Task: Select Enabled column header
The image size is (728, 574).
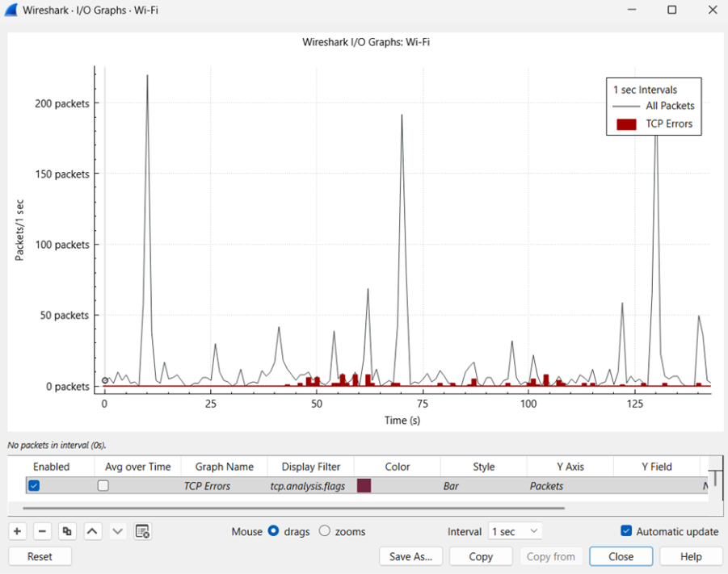Action: coord(51,467)
